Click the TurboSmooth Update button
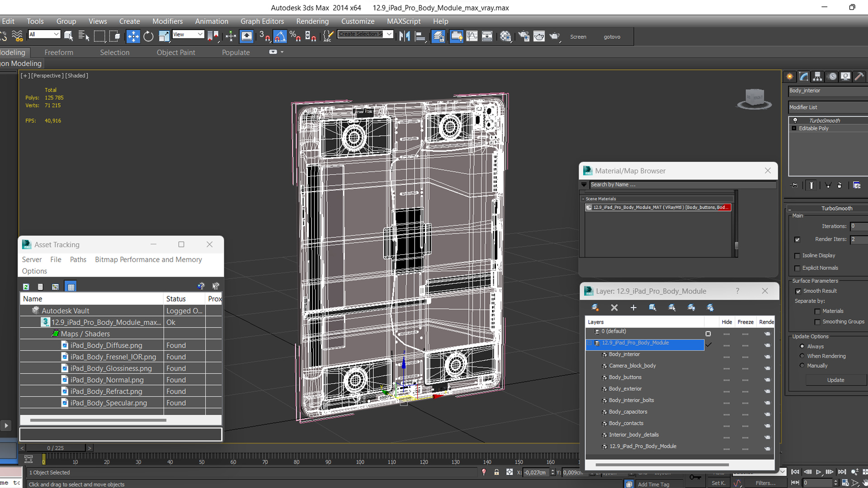 point(835,380)
